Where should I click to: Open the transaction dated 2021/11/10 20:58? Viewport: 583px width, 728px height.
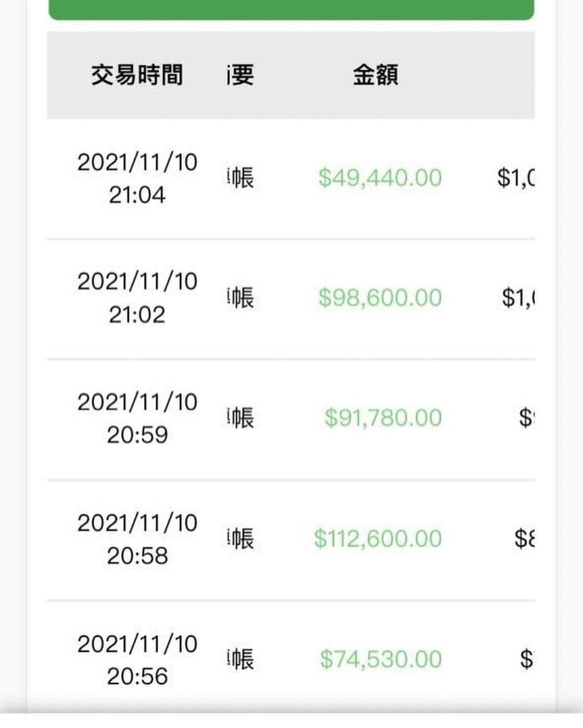click(137, 539)
